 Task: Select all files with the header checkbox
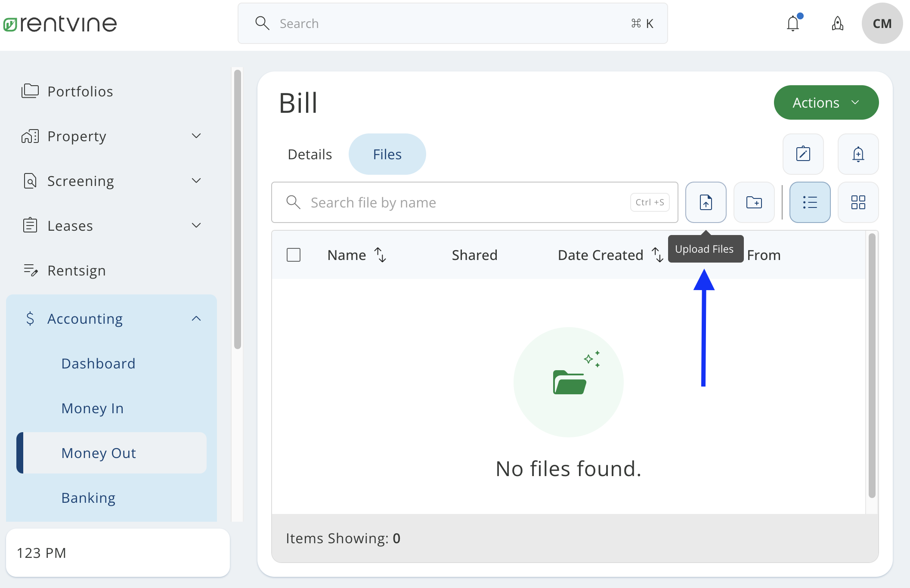click(x=293, y=255)
